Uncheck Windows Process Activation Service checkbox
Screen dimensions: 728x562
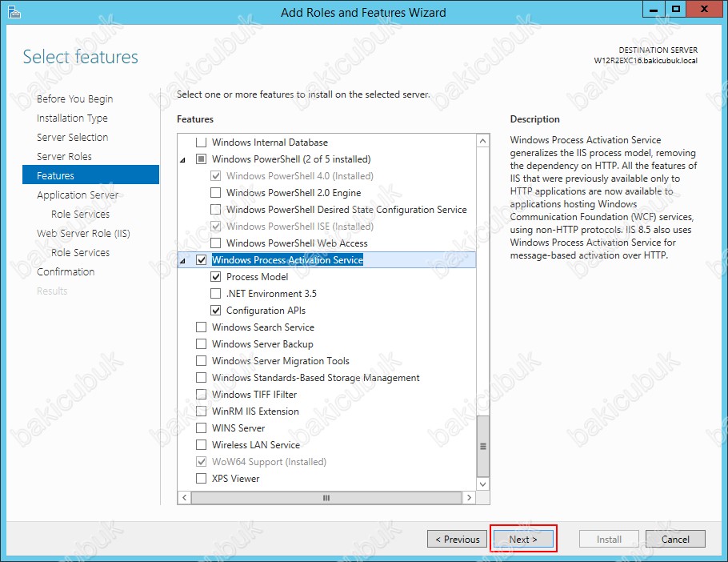tap(201, 259)
